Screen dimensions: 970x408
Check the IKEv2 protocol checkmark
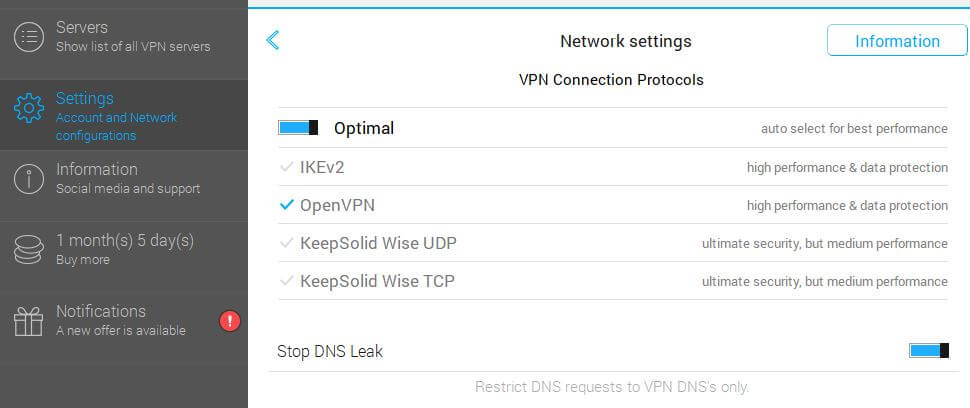tap(286, 167)
